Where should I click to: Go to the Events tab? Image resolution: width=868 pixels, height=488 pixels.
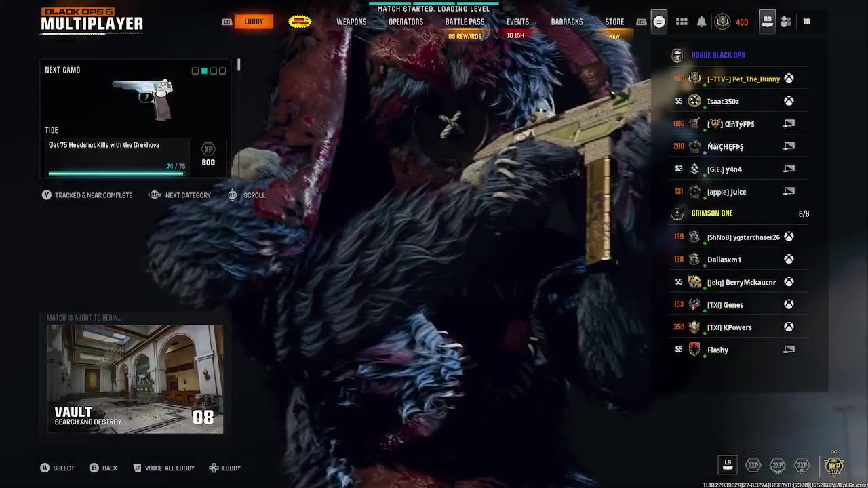517,22
